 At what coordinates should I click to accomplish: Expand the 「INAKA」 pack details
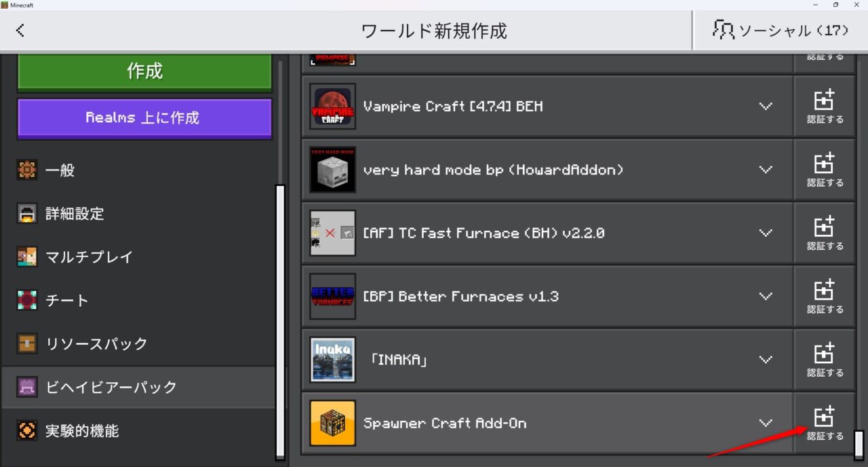(766, 360)
